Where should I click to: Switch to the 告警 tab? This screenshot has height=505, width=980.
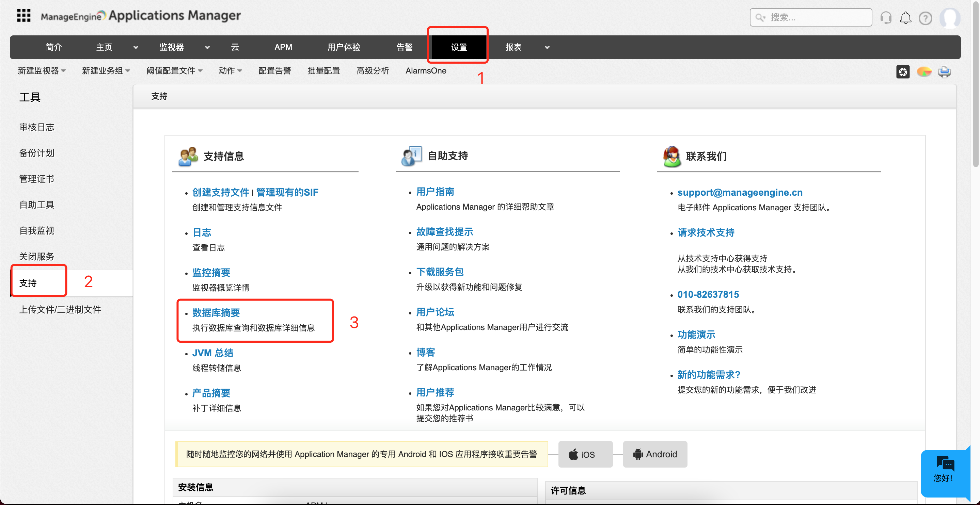tap(405, 47)
